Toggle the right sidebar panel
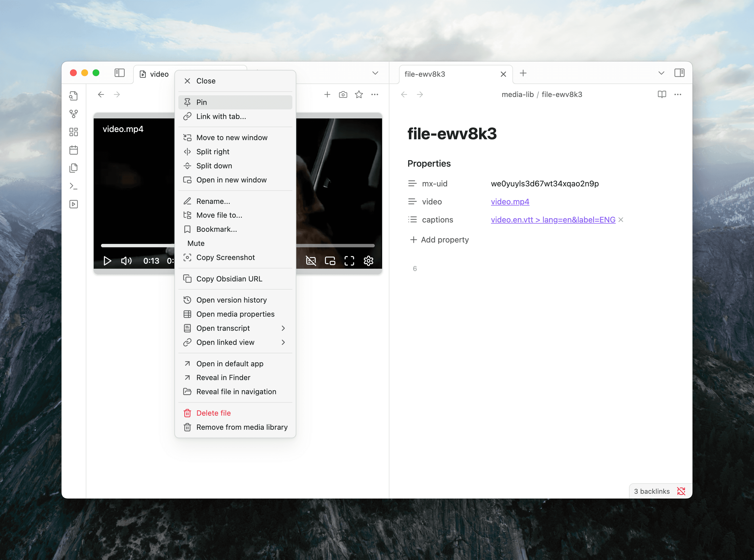The height and width of the screenshot is (560, 754). (x=679, y=73)
